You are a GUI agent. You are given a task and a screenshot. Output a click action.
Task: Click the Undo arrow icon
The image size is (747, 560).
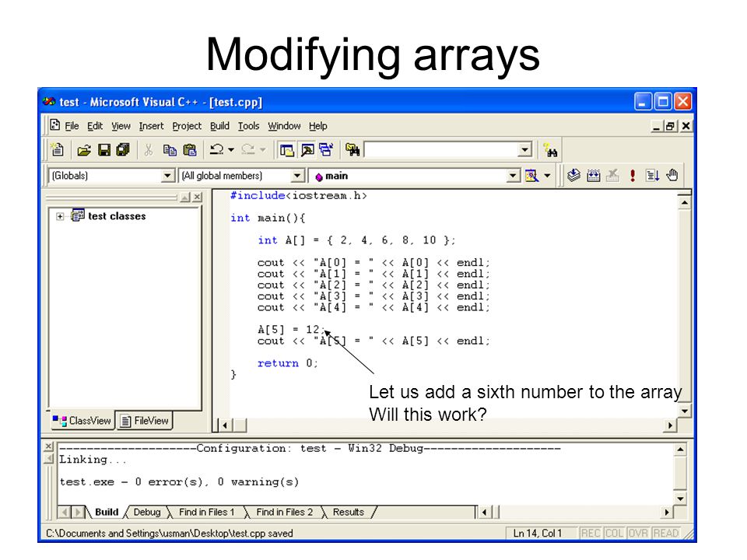[x=217, y=150]
